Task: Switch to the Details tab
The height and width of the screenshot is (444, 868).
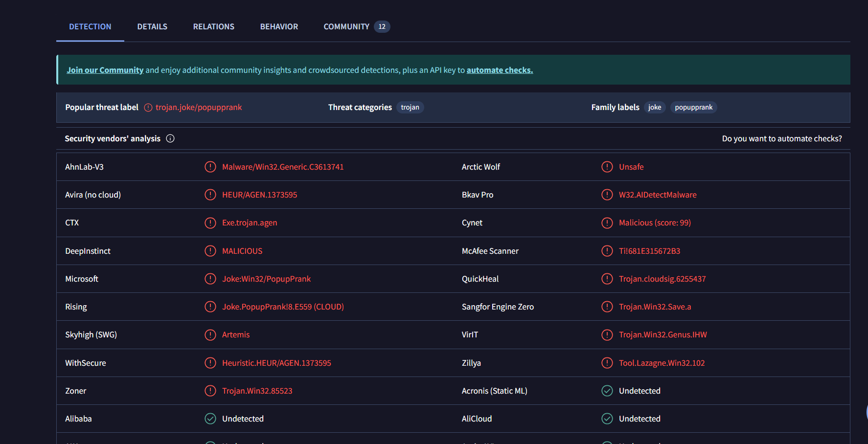Action: (x=152, y=27)
